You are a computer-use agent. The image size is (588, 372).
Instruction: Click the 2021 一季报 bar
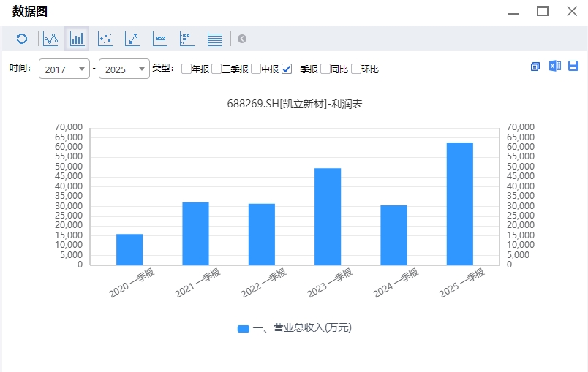click(195, 234)
